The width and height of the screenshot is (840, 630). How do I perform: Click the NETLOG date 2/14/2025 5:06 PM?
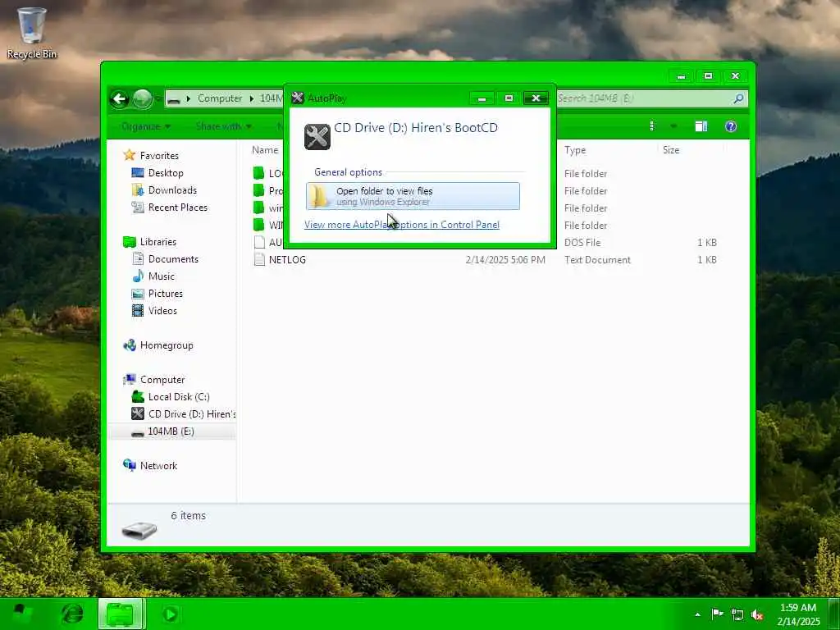[505, 260]
